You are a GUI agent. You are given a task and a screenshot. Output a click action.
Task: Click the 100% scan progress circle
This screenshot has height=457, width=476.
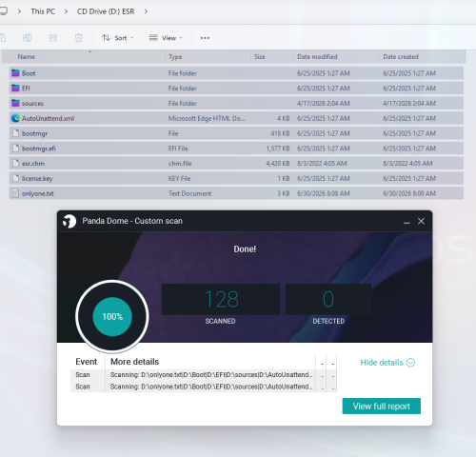pyautogui.click(x=112, y=316)
